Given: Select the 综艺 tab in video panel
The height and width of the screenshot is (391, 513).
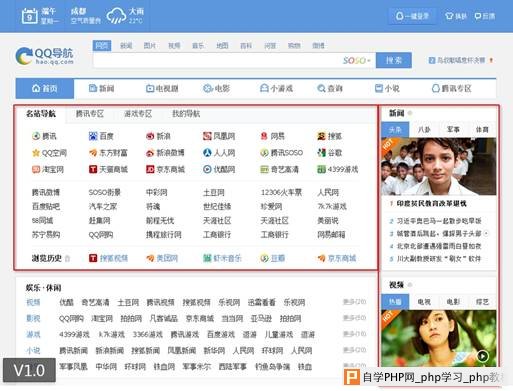Looking at the screenshot, I should pyautogui.click(x=482, y=302).
